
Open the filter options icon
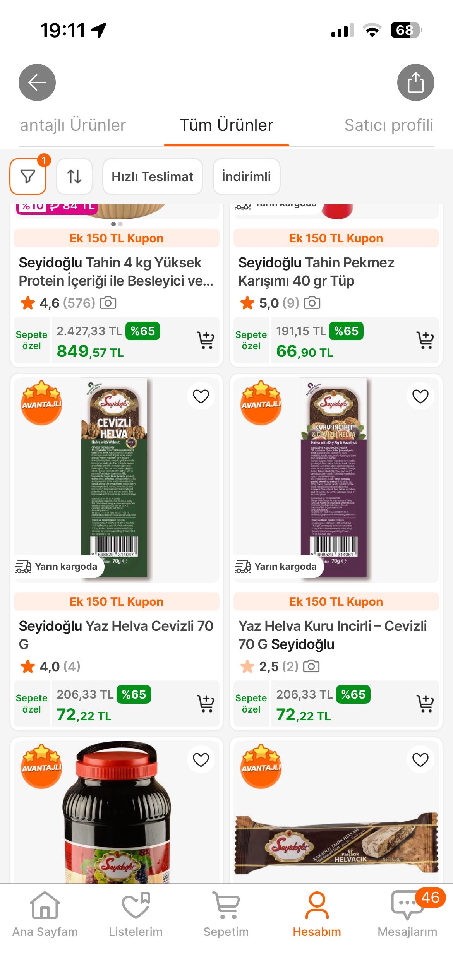click(28, 176)
